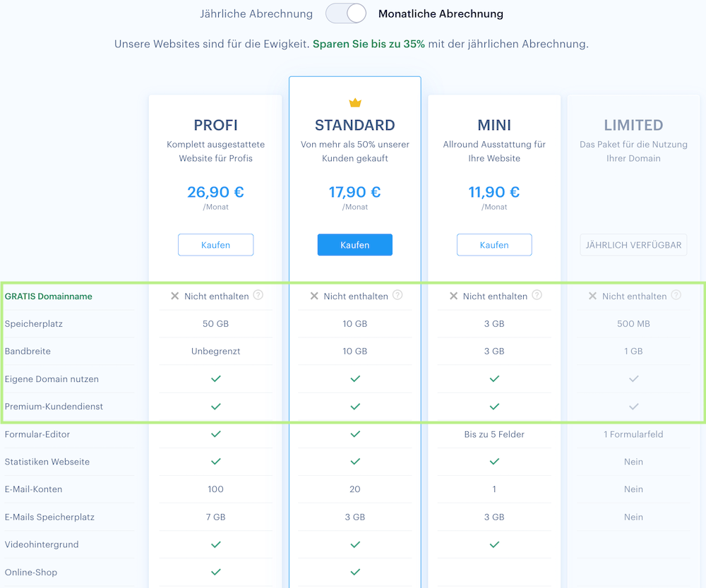This screenshot has width=706, height=588.
Task: Click Kaufen button for MINI plan
Action: click(494, 245)
